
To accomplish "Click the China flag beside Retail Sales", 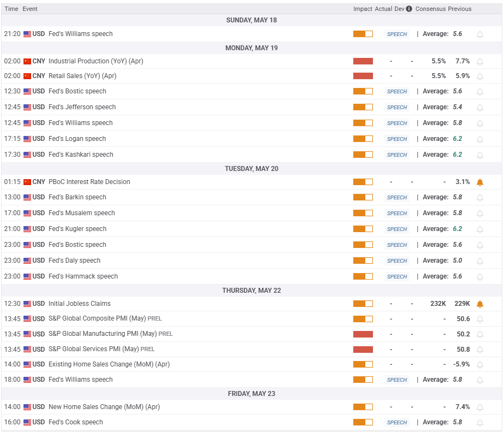I will pos(27,76).
